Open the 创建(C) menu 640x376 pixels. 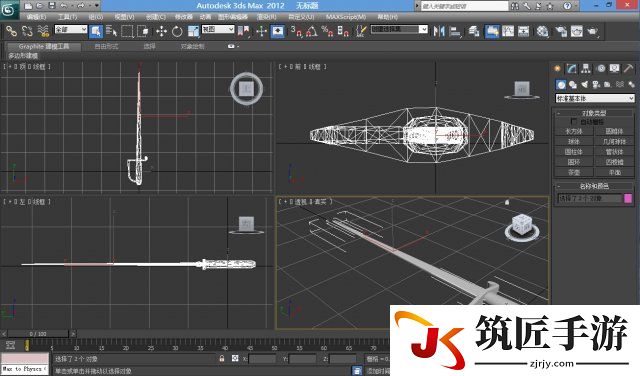pos(156,17)
